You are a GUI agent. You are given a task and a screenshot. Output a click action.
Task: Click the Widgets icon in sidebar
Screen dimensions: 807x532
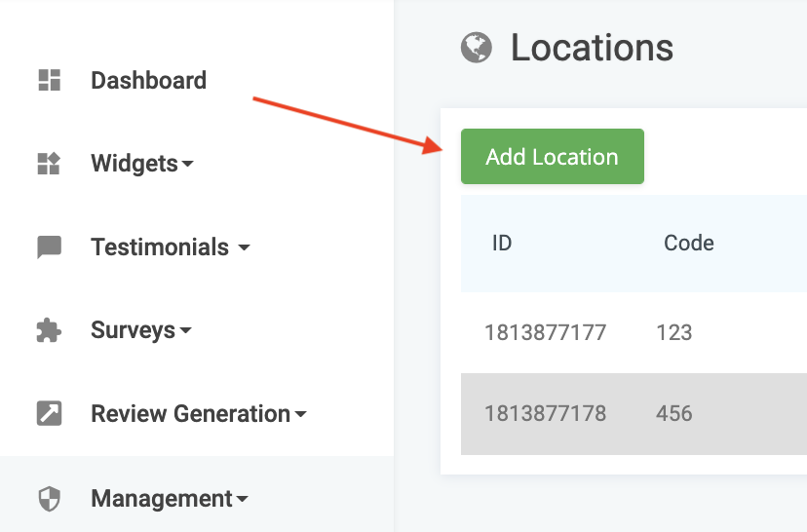50,164
